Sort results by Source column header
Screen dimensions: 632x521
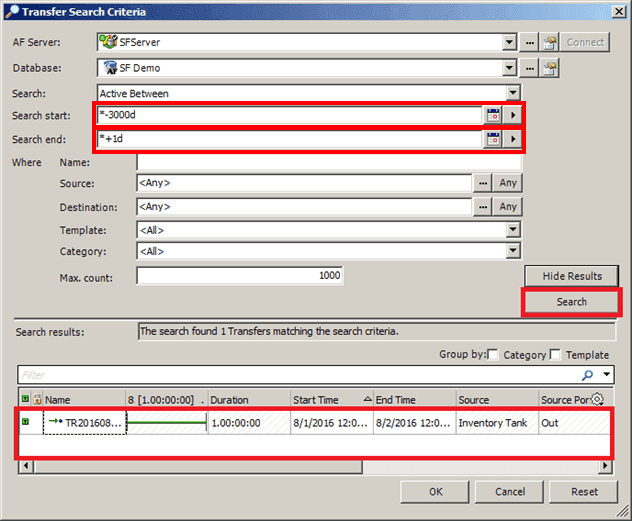(x=497, y=400)
